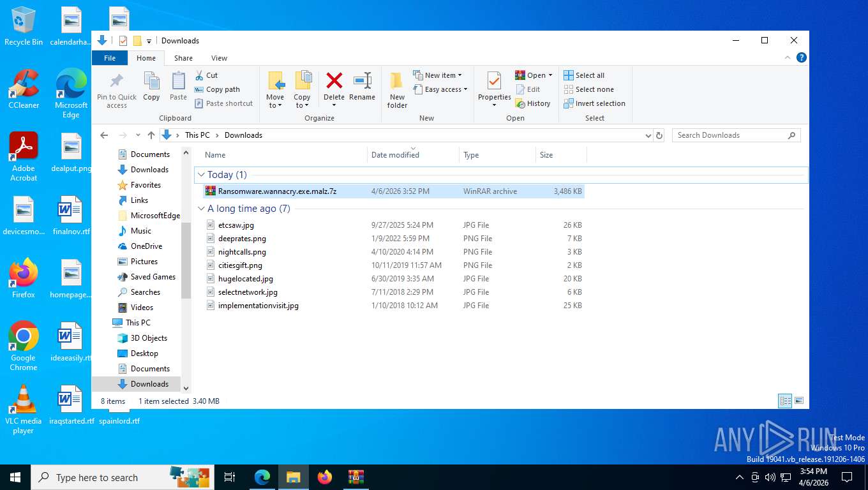Image resolution: width=868 pixels, height=490 pixels.
Task: Switch to details view layout
Action: tap(785, 401)
